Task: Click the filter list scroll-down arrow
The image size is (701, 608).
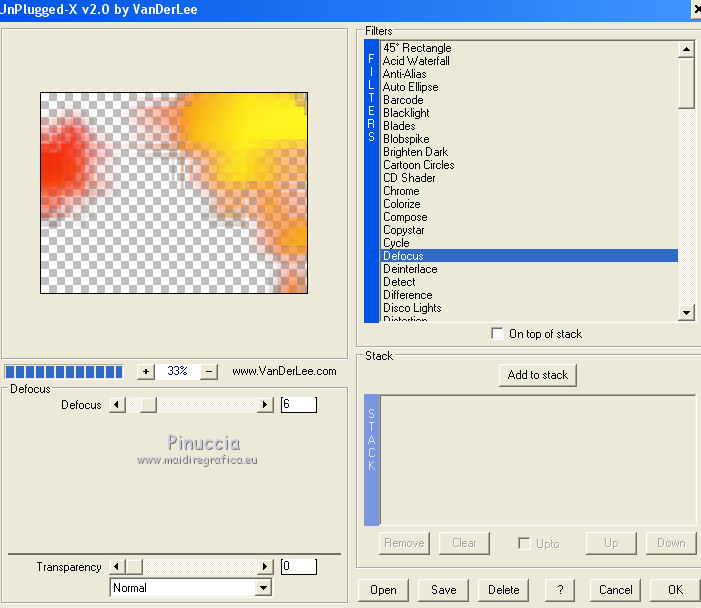Action: [x=686, y=312]
